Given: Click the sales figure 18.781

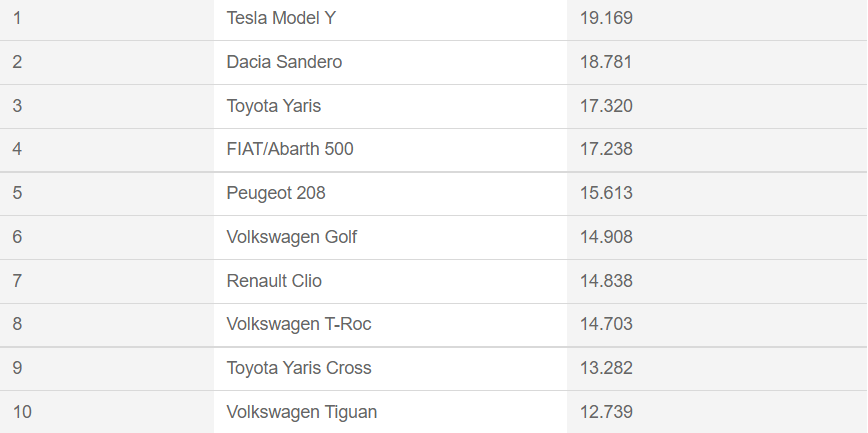Looking at the screenshot, I should tap(606, 62).
